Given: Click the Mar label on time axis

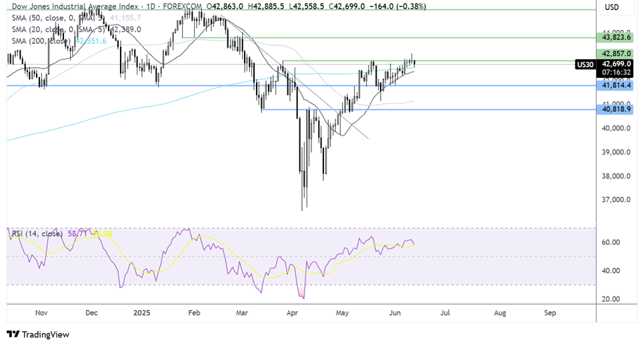Looking at the screenshot, I should tap(242, 313).
